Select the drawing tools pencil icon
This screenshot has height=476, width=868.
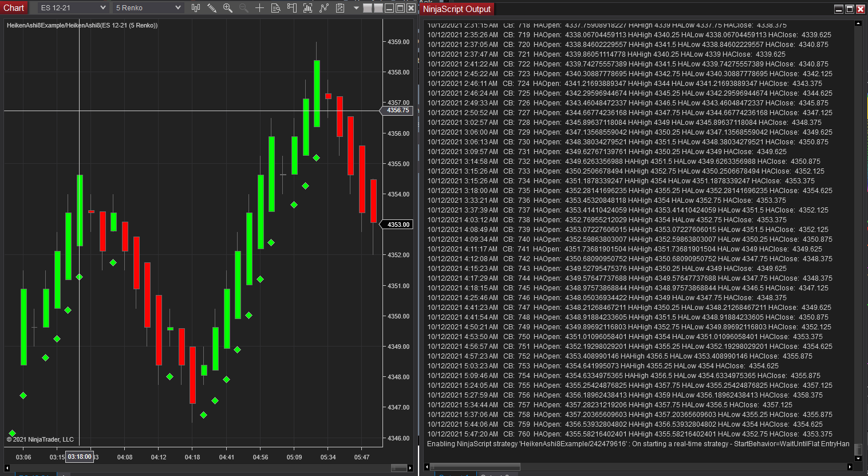[x=212, y=8]
